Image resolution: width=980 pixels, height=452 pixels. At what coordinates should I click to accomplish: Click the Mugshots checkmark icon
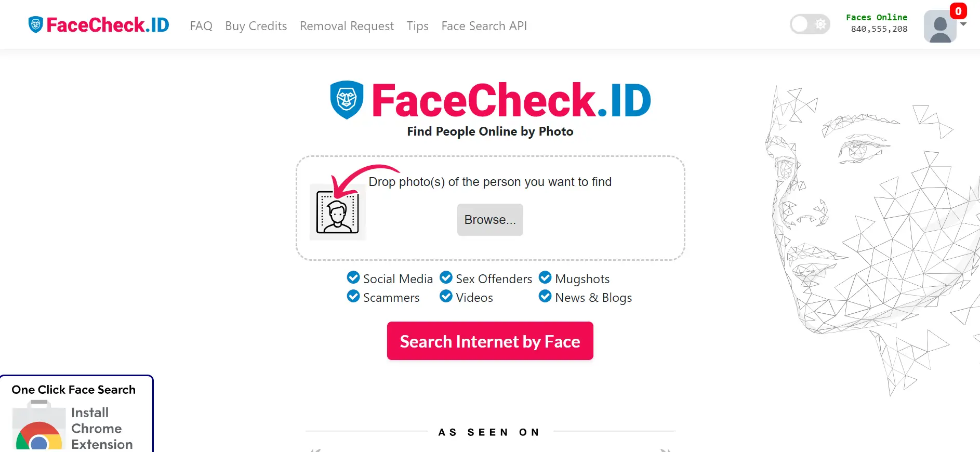pyautogui.click(x=545, y=277)
